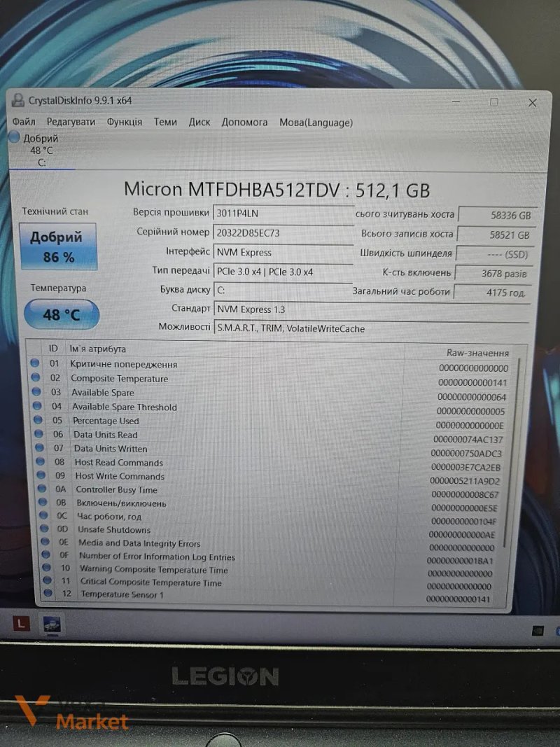Click the Raw-значення column header

(477, 353)
